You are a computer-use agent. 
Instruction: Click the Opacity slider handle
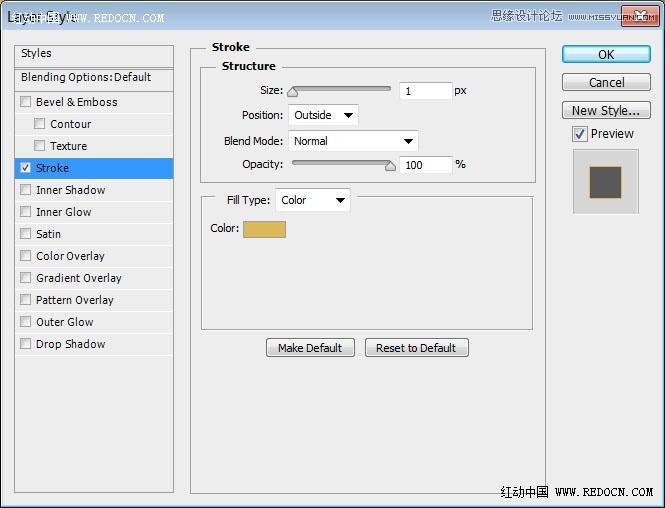click(x=390, y=166)
